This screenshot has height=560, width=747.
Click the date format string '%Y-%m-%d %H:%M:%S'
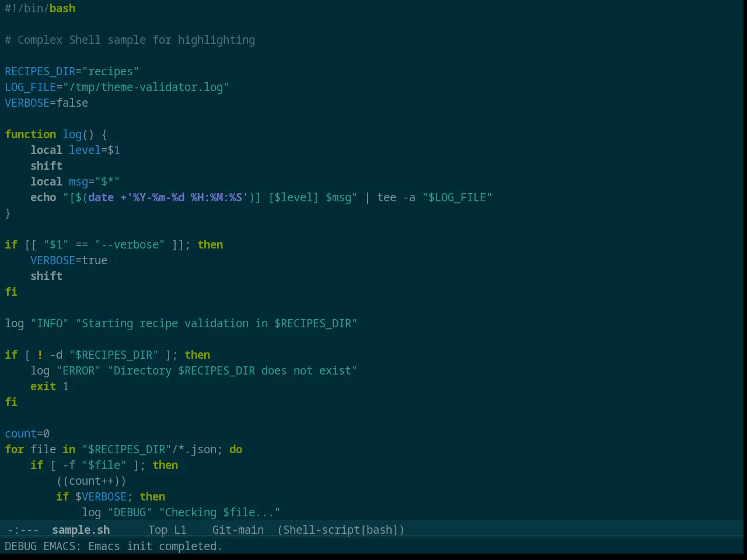[x=187, y=197]
